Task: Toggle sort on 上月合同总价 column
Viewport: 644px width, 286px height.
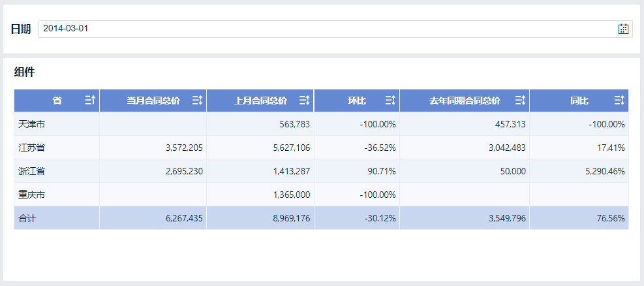Action: click(304, 101)
